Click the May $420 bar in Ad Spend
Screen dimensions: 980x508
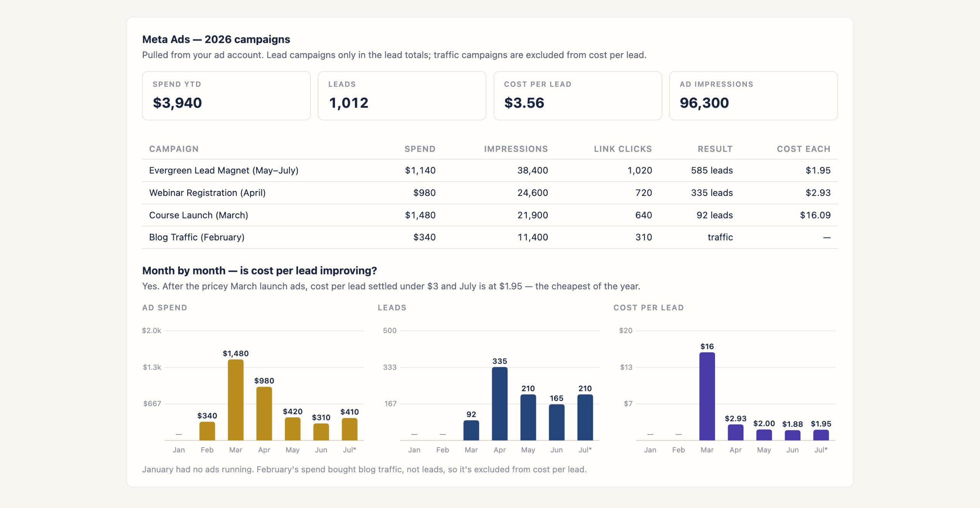[x=292, y=429]
